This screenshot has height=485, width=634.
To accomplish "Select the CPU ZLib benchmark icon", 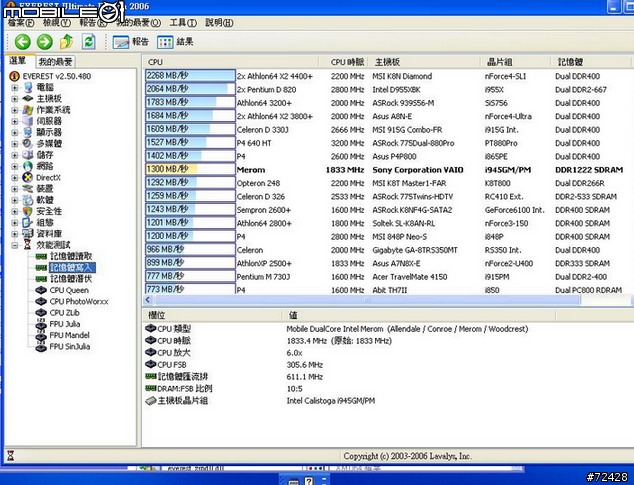I will point(41,313).
